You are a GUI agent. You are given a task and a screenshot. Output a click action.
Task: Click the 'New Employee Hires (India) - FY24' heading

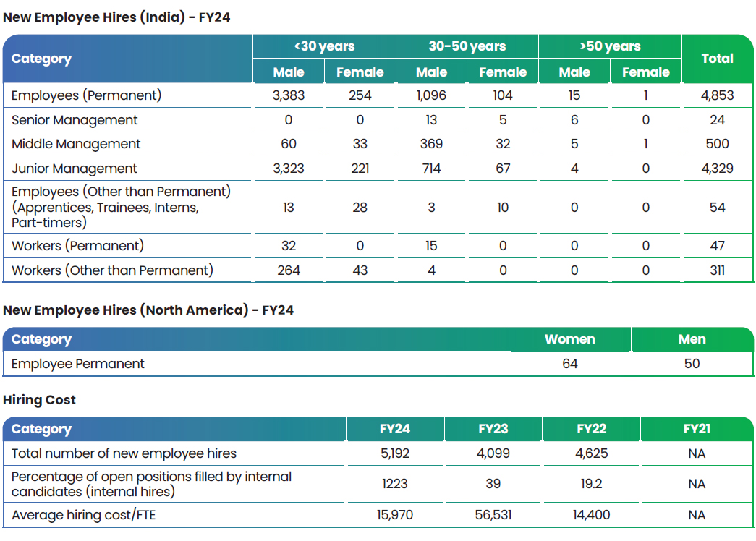pyautogui.click(x=116, y=17)
